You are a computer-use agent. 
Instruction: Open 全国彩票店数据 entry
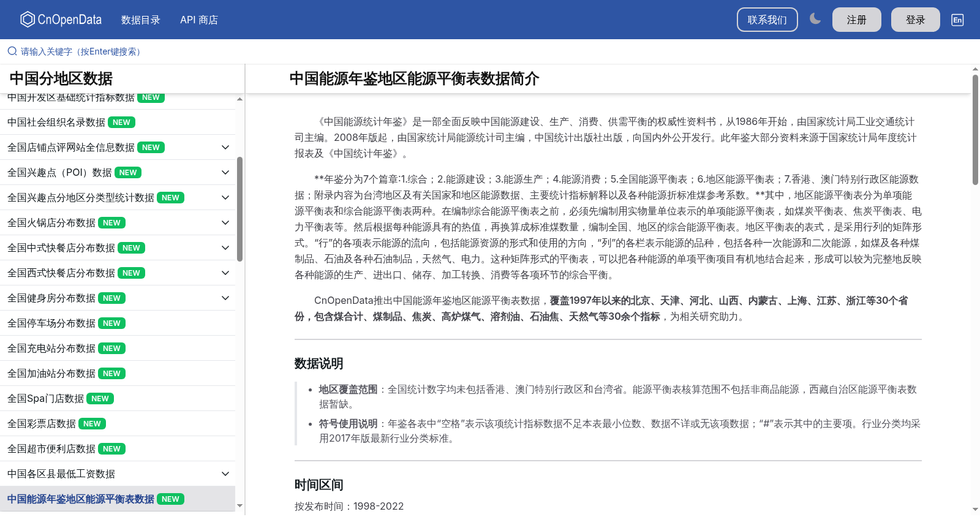(118, 423)
